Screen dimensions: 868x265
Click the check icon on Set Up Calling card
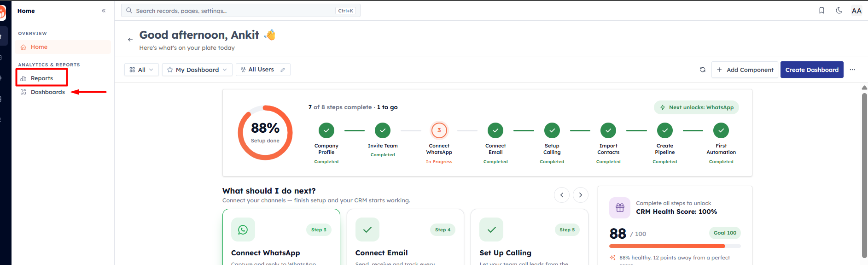[491, 230]
